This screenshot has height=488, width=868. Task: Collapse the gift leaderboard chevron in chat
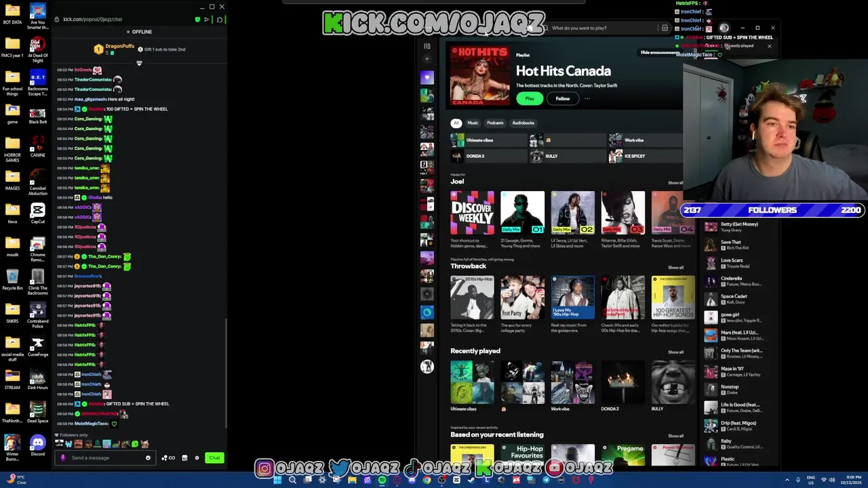[x=139, y=63]
